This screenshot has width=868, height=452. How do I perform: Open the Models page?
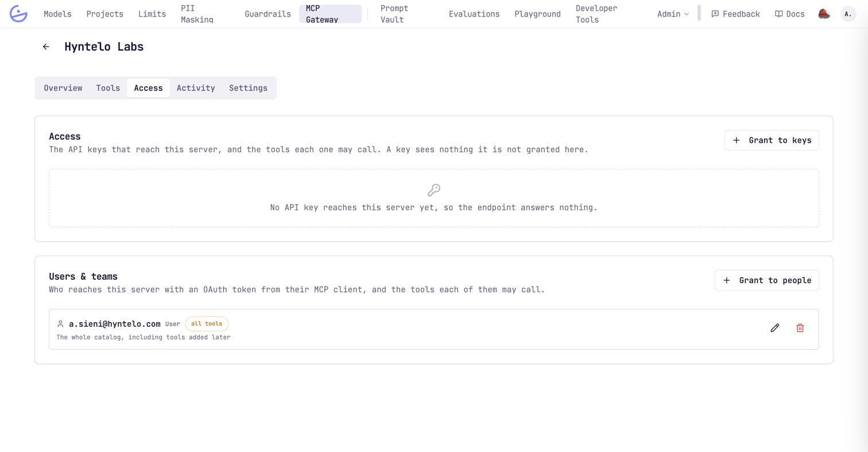(x=57, y=14)
